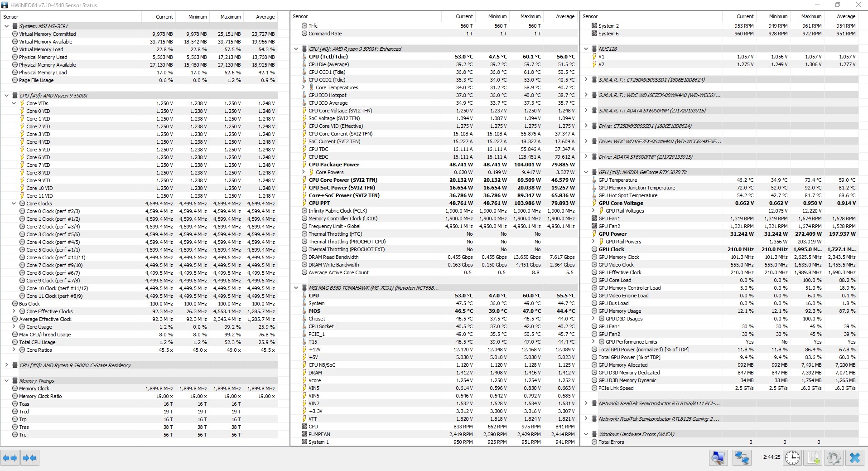Expand the Core Usage node
This screenshot has width=868, height=471.
tap(14, 327)
